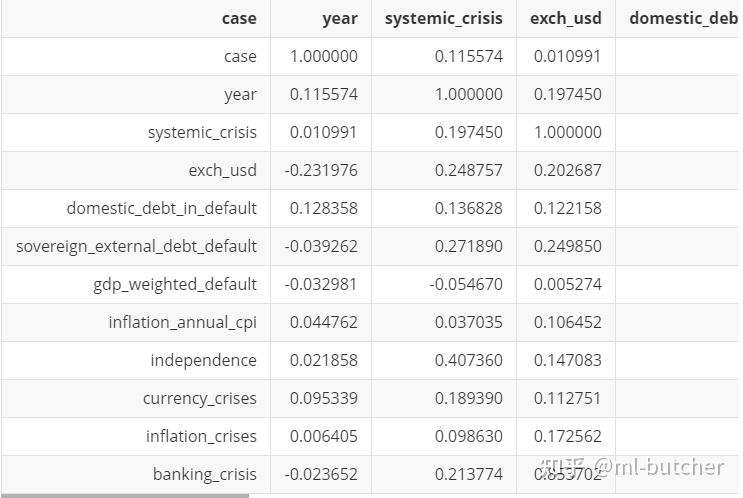Click the partially visible domestic_deb column header
The image size is (743, 498).
683,18
